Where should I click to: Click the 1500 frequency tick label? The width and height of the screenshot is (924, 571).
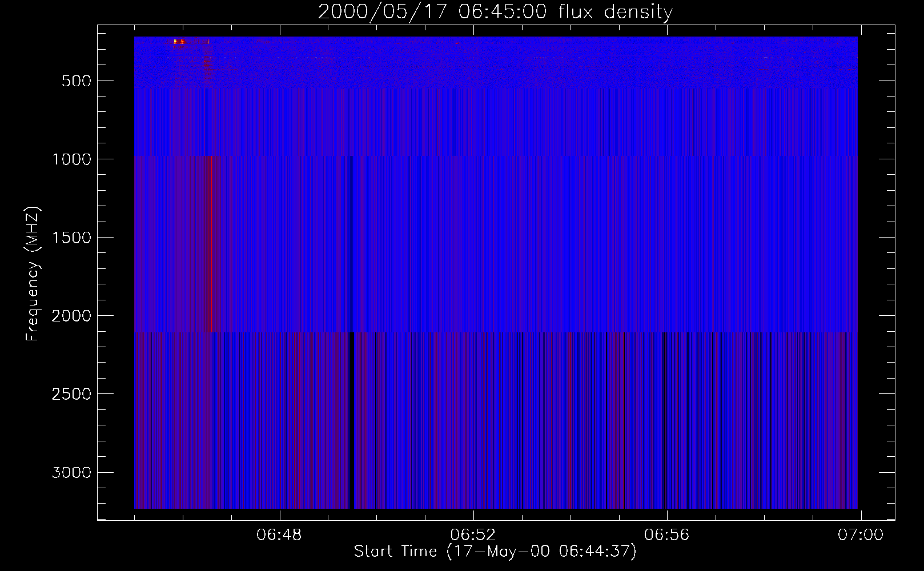(71, 238)
